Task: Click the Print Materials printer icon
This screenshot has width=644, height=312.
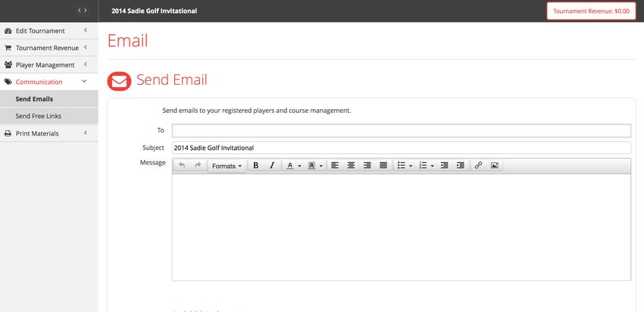Action: point(8,133)
